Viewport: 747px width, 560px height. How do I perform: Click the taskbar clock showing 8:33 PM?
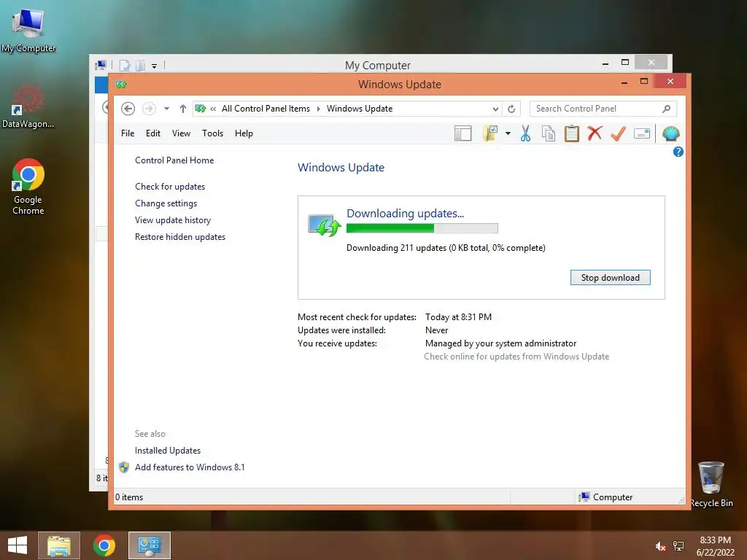click(716, 546)
